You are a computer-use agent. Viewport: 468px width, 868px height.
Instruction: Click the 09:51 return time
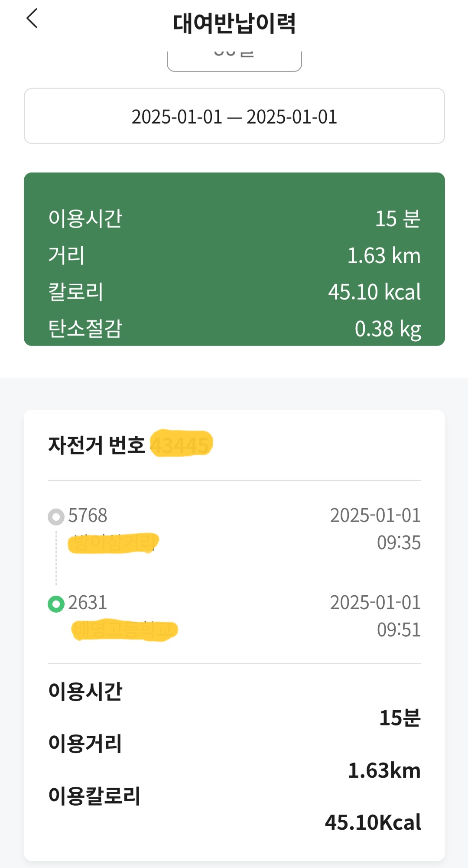(398, 630)
